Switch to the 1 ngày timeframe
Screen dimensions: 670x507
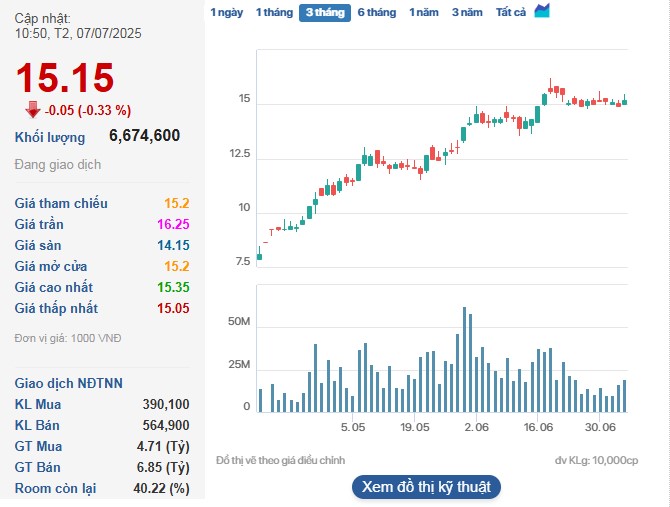(x=226, y=13)
